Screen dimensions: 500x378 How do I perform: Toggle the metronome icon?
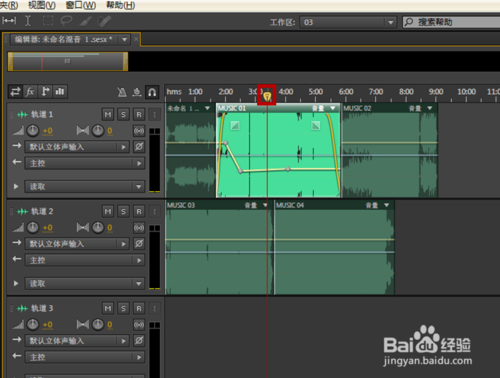pyautogui.click(x=122, y=92)
